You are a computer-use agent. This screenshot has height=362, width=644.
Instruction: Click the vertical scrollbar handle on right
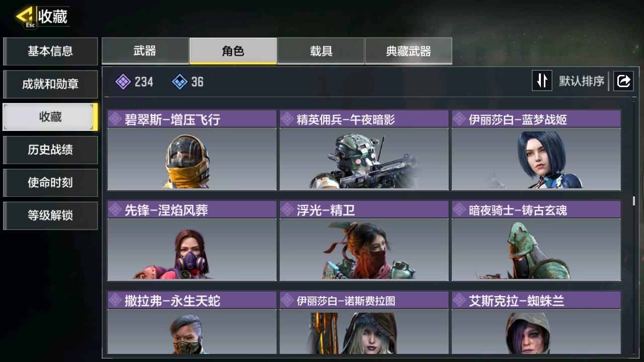click(634, 201)
